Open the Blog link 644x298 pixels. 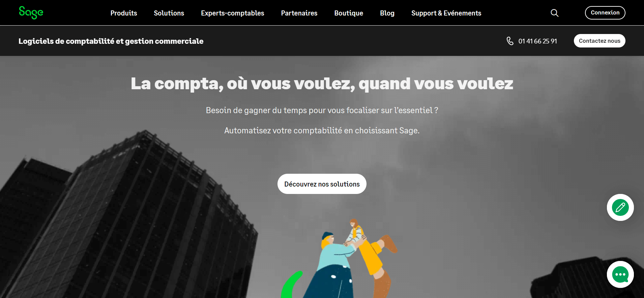pyautogui.click(x=387, y=13)
